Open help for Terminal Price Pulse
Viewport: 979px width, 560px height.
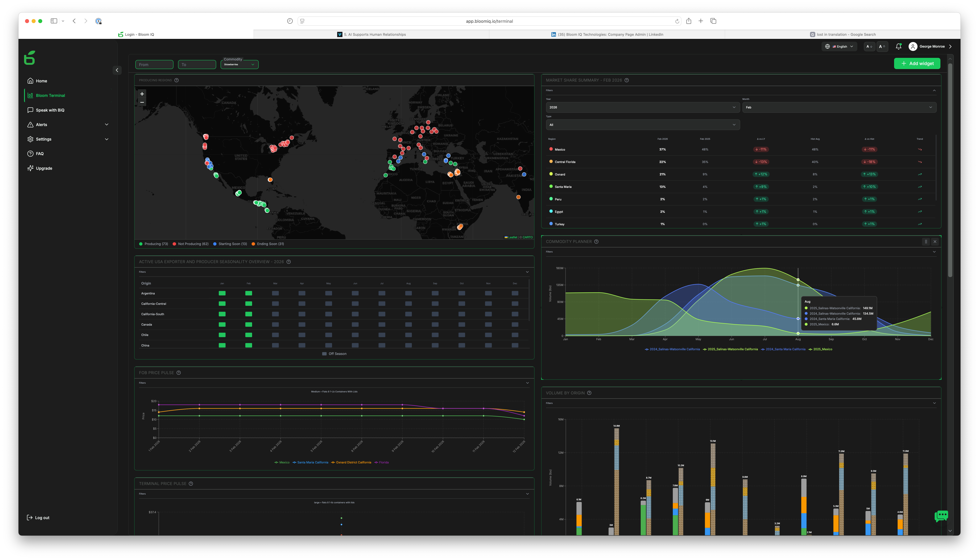pyautogui.click(x=191, y=484)
